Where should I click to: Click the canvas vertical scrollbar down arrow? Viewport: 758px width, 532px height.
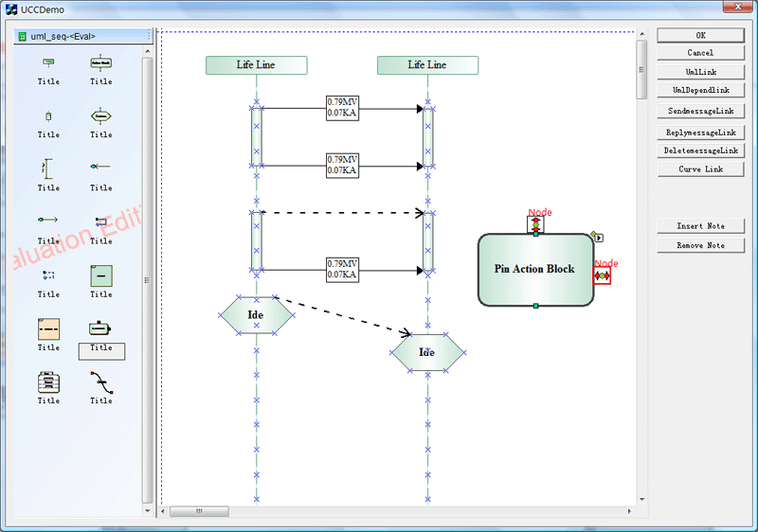tap(641, 499)
